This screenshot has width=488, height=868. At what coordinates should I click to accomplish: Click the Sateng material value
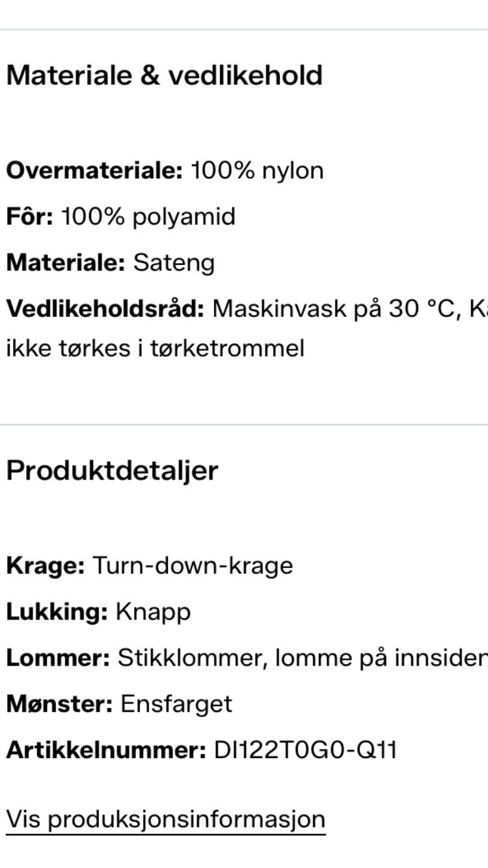click(174, 263)
